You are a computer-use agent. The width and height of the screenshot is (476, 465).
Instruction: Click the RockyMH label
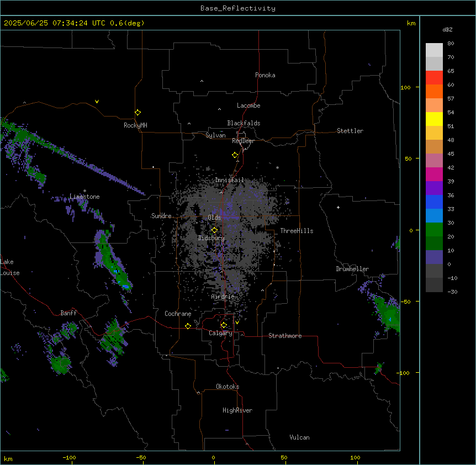click(135, 125)
